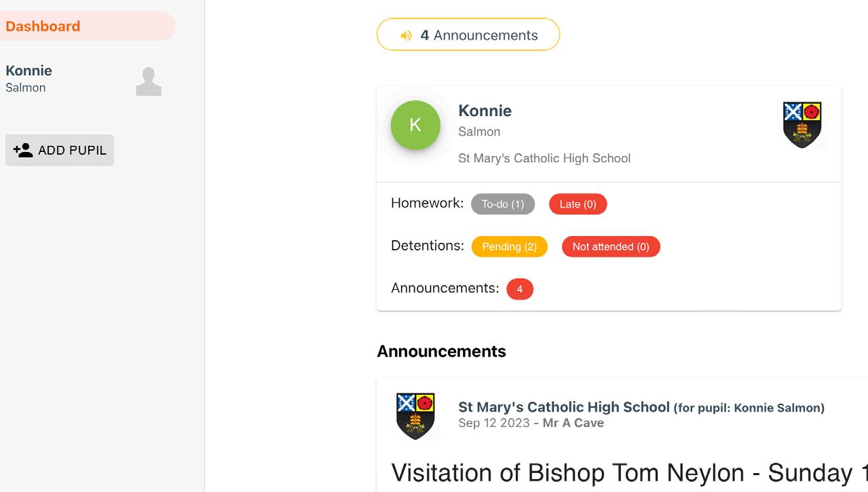Viewport: 868px width, 492px height.
Task: Click the yellow speaker announcement icon
Action: coord(406,35)
